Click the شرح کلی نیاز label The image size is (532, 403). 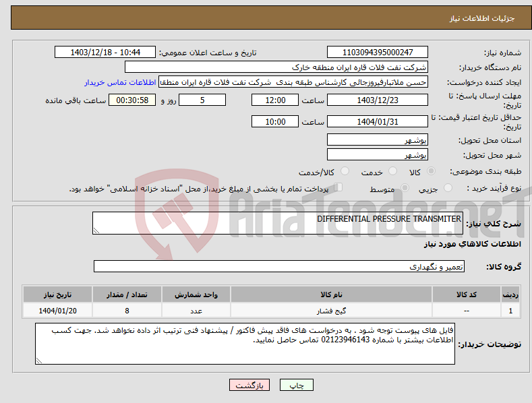point(494,224)
